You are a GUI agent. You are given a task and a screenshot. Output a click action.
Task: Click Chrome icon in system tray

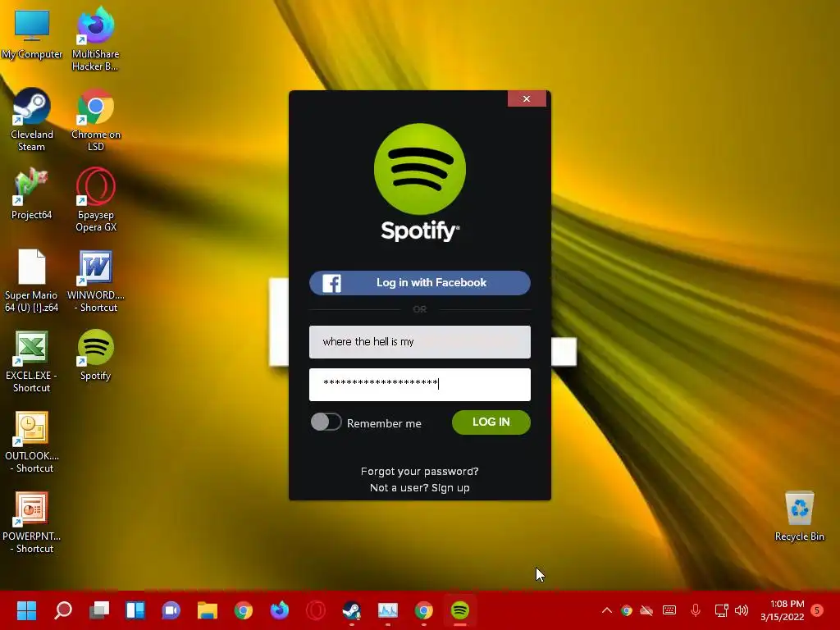coord(626,610)
